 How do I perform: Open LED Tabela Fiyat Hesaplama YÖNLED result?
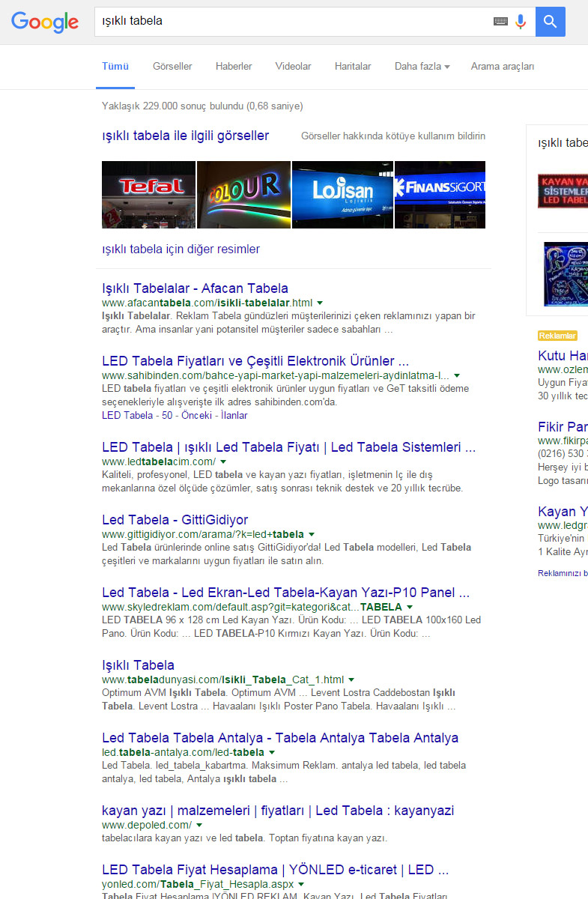[276, 870]
